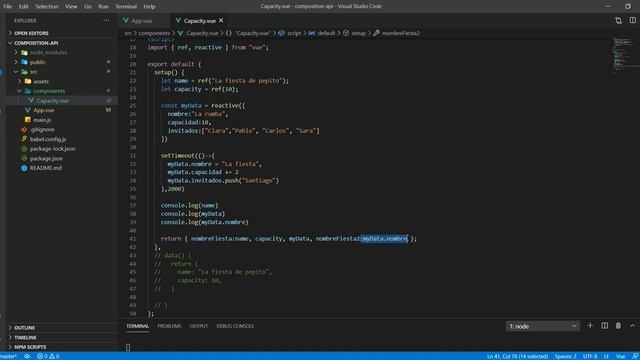The width and height of the screenshot is (640, 360).
Task: Close the Capacity.vue tab
Action: coord(221,20)
